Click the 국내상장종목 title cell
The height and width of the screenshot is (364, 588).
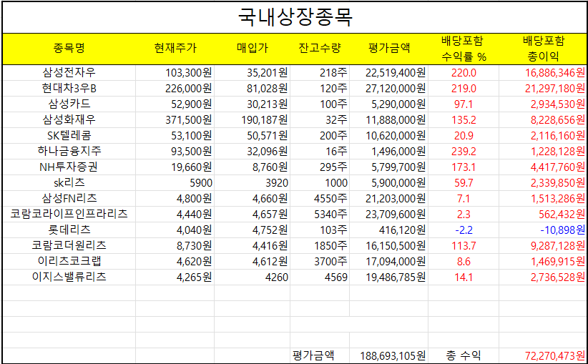tap(294, 16)
